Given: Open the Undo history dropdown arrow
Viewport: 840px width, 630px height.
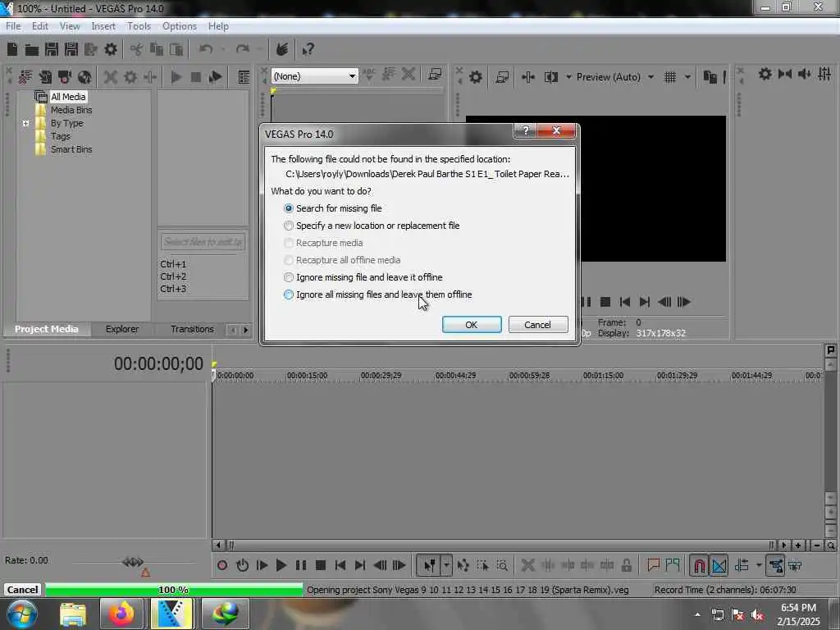Looking at the screenshot, I should (x=223, y=50).
